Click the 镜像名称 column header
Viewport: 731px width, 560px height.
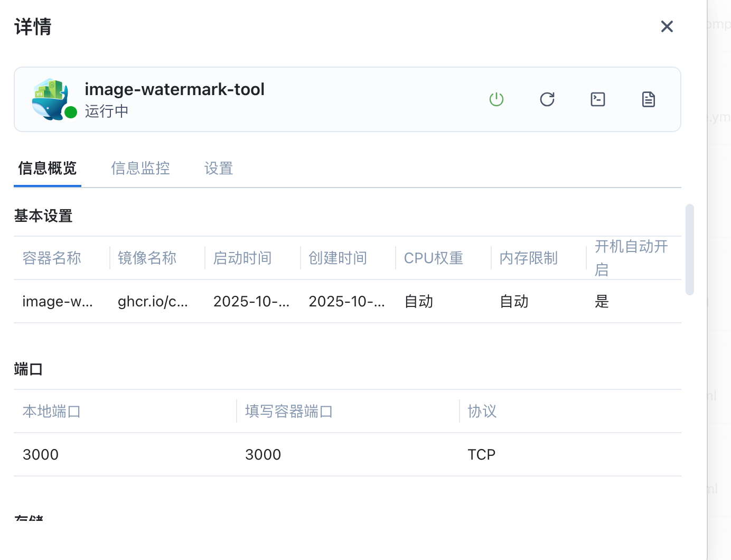point(147,258)
